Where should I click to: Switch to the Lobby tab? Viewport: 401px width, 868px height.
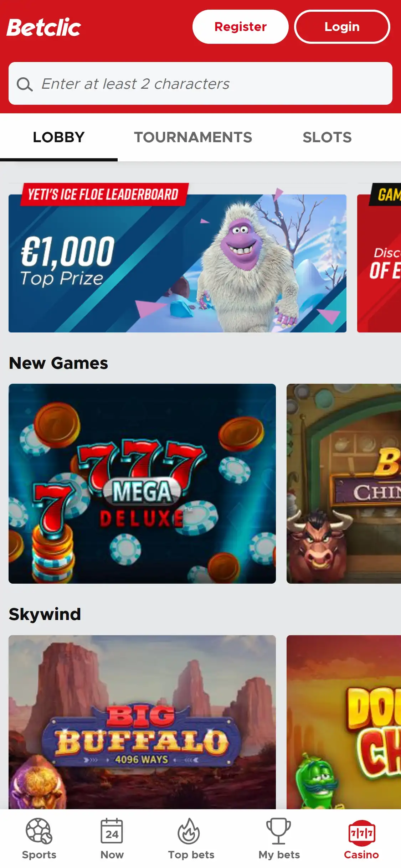(x=59, y=137)
